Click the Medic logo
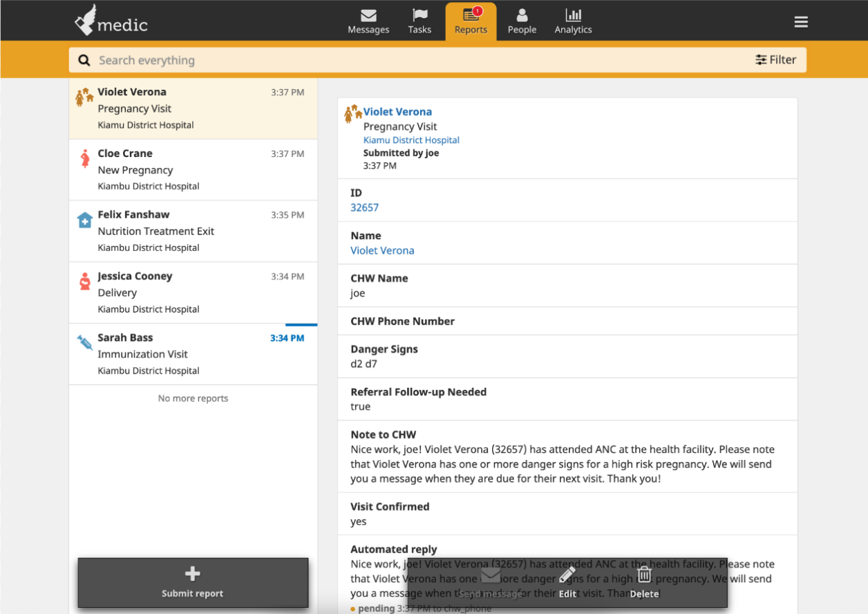This screenshot has height=614, width=868. pos(111,21)
